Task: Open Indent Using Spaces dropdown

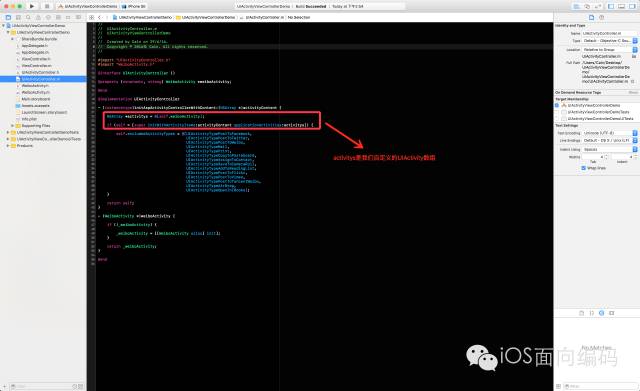Action: (x=609, y=149)
